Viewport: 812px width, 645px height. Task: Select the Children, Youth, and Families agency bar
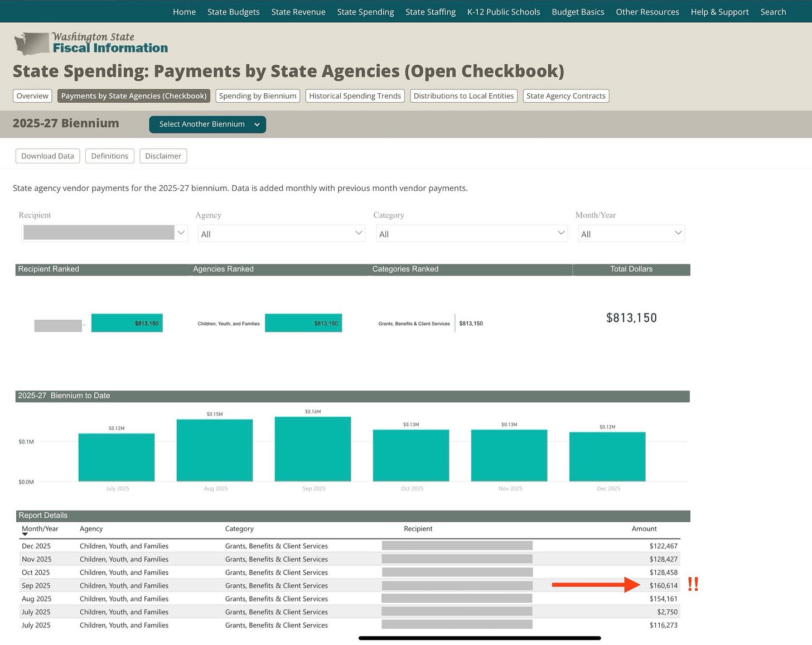click(x=303, y=323)
